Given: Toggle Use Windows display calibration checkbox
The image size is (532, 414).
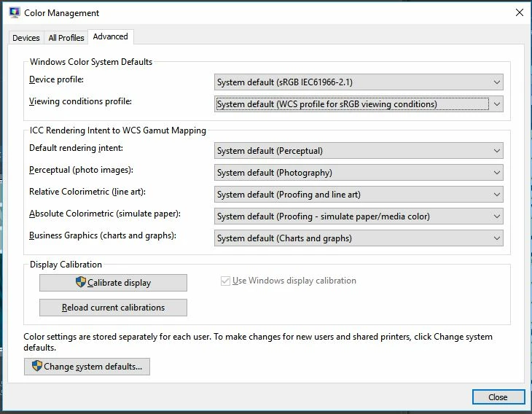Looking at the screenshot, I should point(225,281).
